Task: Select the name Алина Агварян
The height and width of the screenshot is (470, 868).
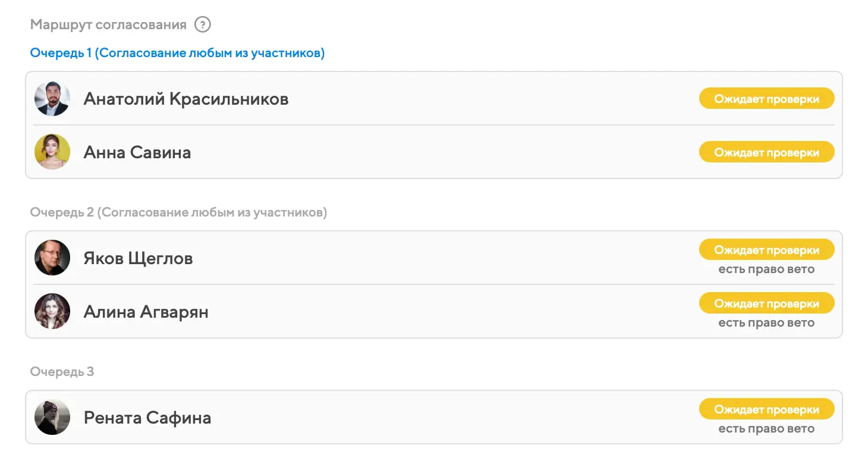Action: [x=146, y=312]
